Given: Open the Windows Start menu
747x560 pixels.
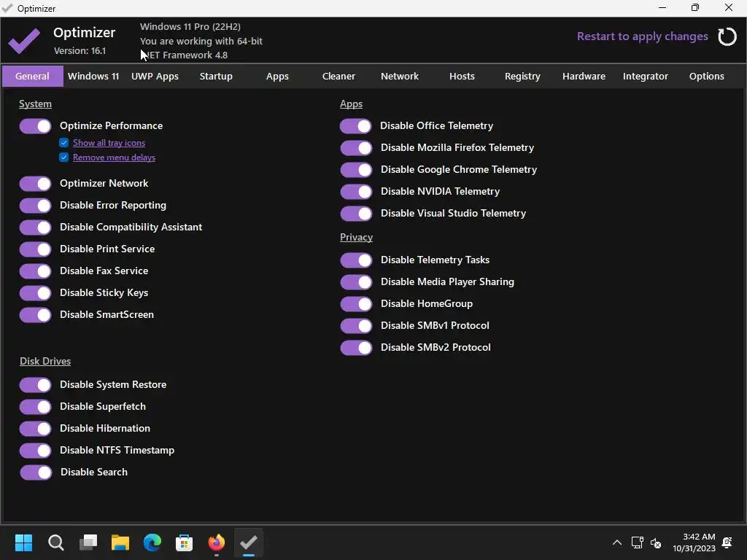Looking at the screenshot, I should click(23, 542).
